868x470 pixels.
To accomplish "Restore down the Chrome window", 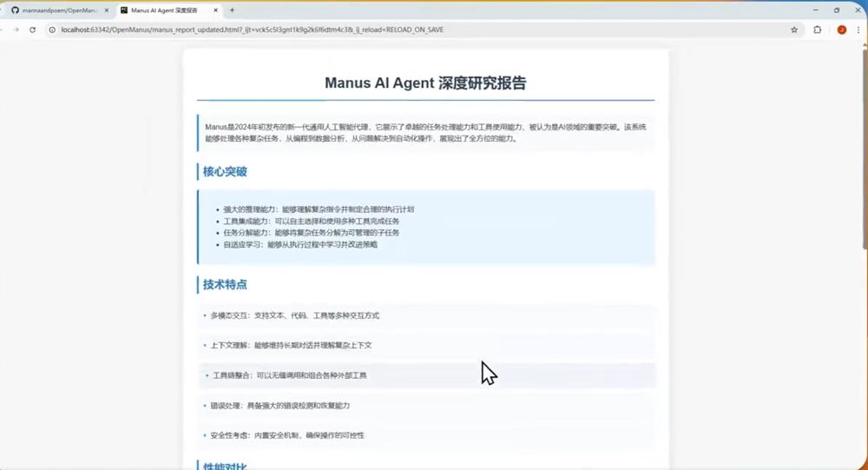I will tap(837, 10).
